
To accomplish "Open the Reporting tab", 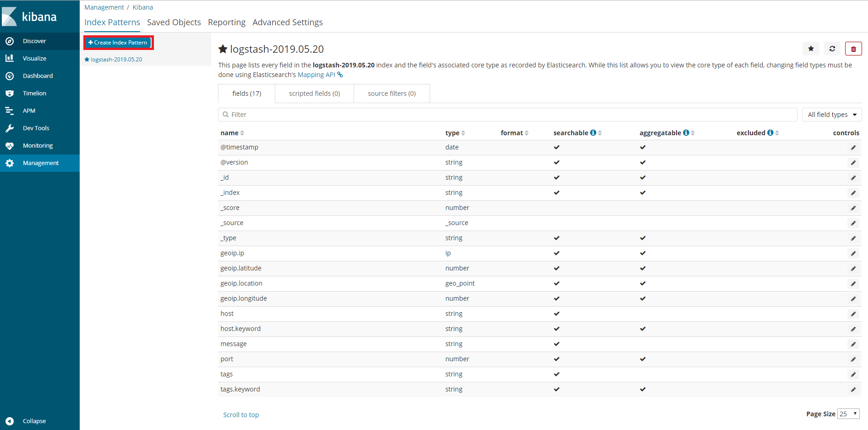I will 227,22.
